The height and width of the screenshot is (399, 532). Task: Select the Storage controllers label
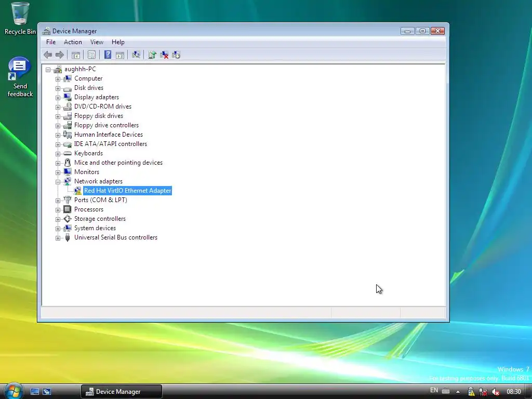tap(100, 219)
